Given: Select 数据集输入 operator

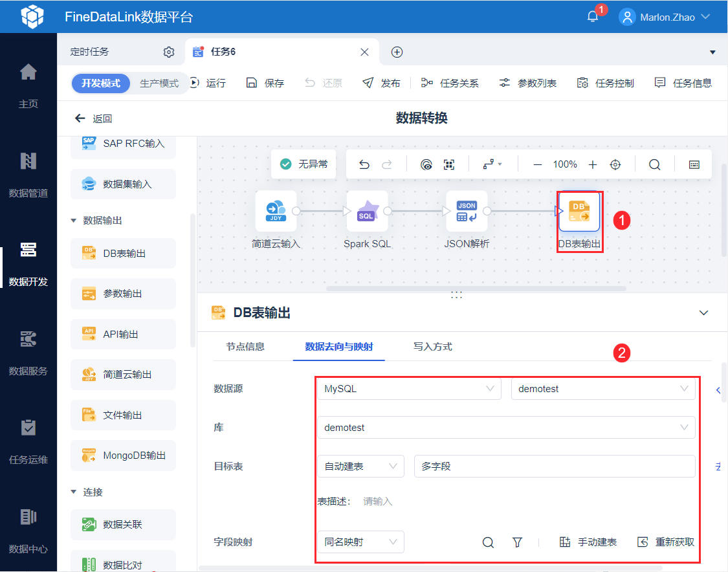Looking at the screenshot, I should [123, 184].
